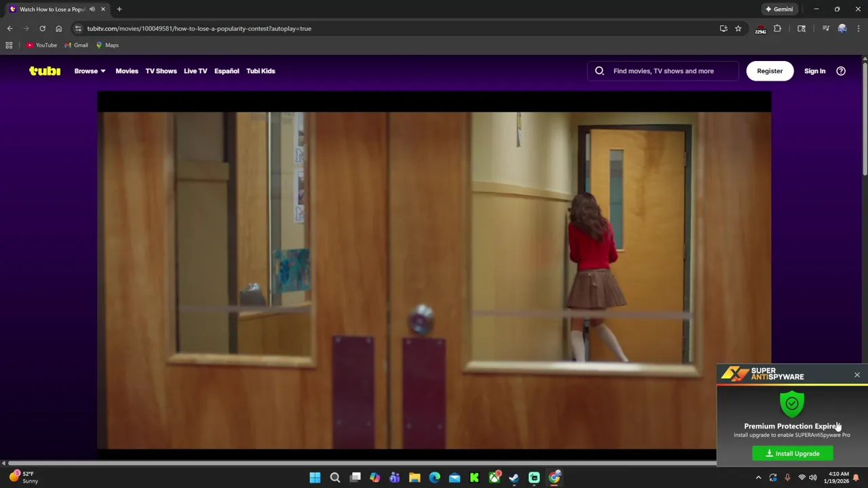Screen dimensions: 868x488
Task: Open Microsoft Edge from the taskbar
Action: point(435,478)
